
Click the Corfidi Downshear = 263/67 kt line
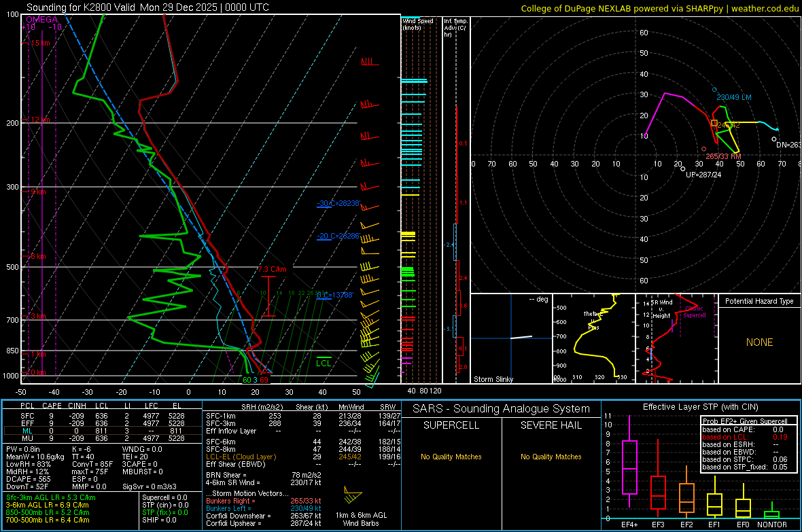[x=264, y=516]
